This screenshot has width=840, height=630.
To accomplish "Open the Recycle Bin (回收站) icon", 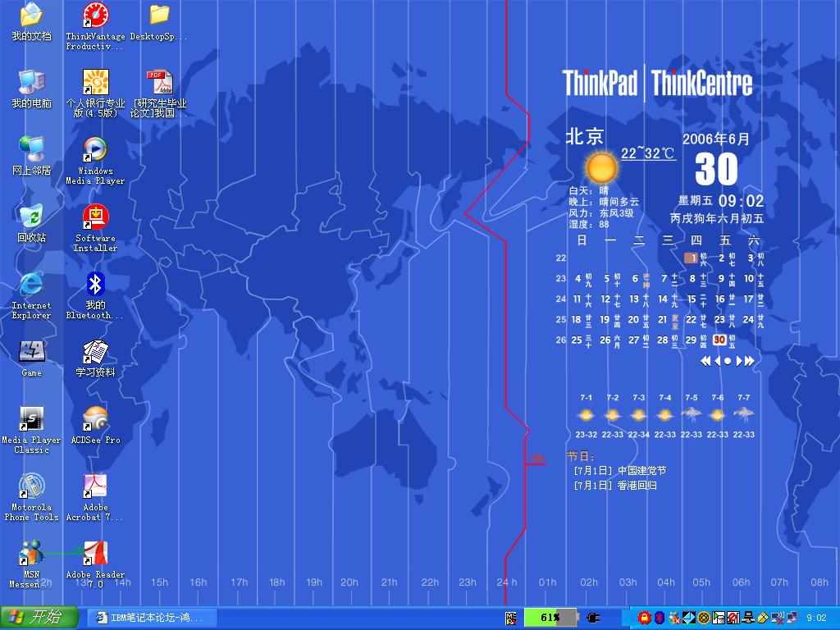I will (x=31, y=217).
